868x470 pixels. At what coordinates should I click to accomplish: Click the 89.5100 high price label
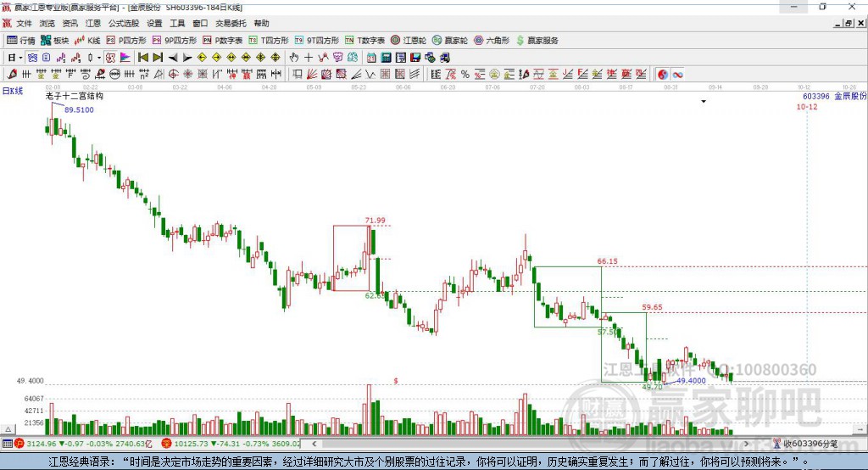click(x=79, y=109)
